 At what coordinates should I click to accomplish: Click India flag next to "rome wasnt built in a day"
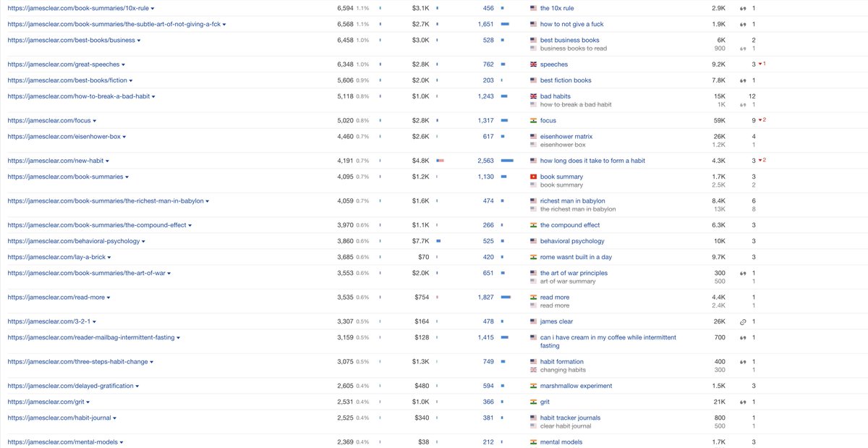point(533,257)
